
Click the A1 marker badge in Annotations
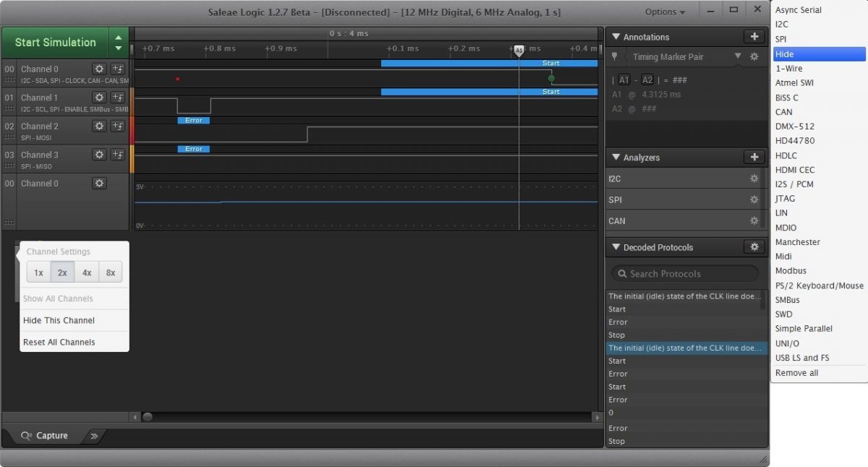[x=624, y=80]
